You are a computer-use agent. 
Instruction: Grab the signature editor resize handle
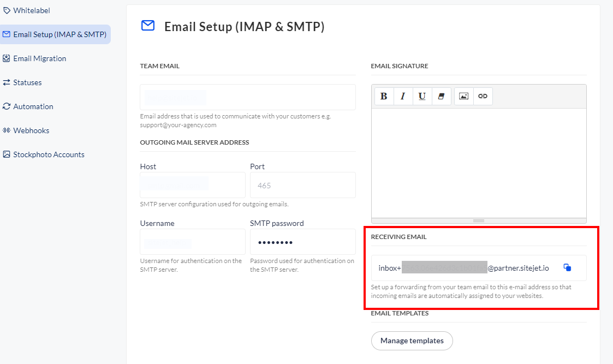point(479,220)
